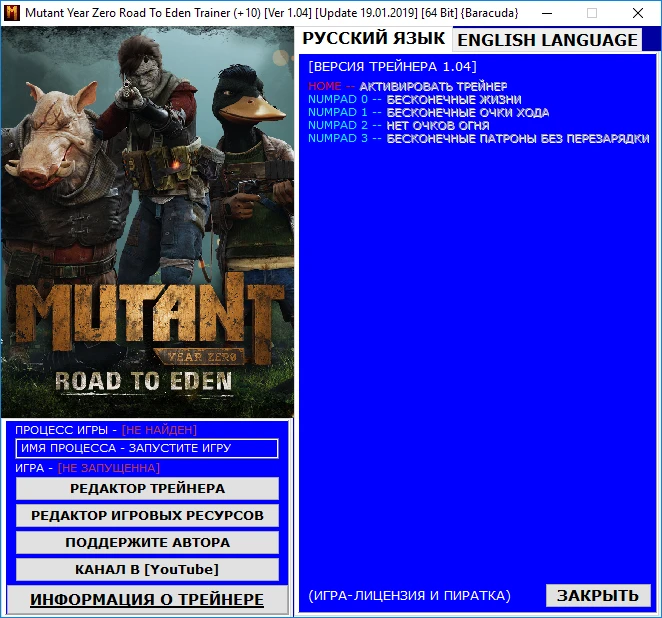Click the Mutant Year Zero cover image
Viewport: 662px width, 618px height.
coord(147,222)
